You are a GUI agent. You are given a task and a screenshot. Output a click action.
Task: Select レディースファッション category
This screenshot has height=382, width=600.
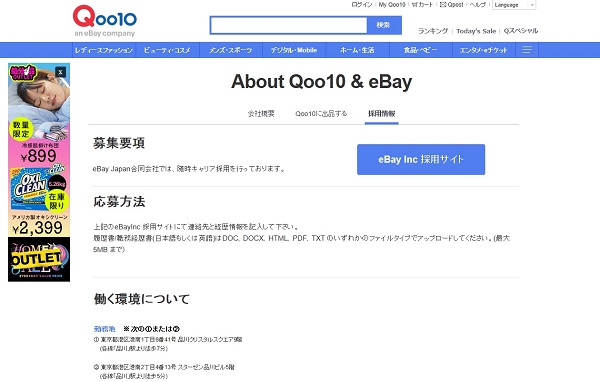click(104, 50)
